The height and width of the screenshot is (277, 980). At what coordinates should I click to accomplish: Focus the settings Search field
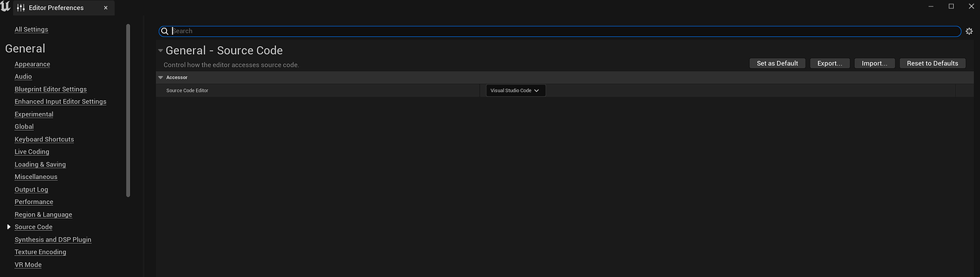point(560,31)
